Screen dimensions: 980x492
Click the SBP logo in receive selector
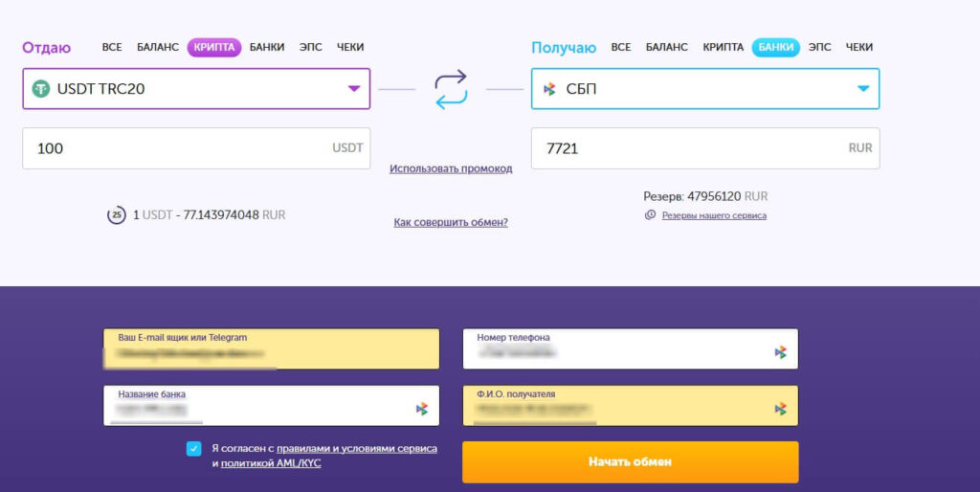pos(549,89)
